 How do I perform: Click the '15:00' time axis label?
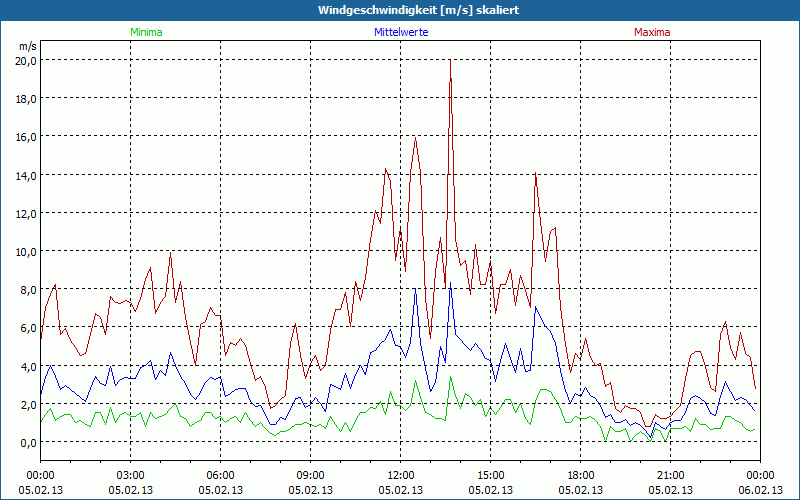490,476
